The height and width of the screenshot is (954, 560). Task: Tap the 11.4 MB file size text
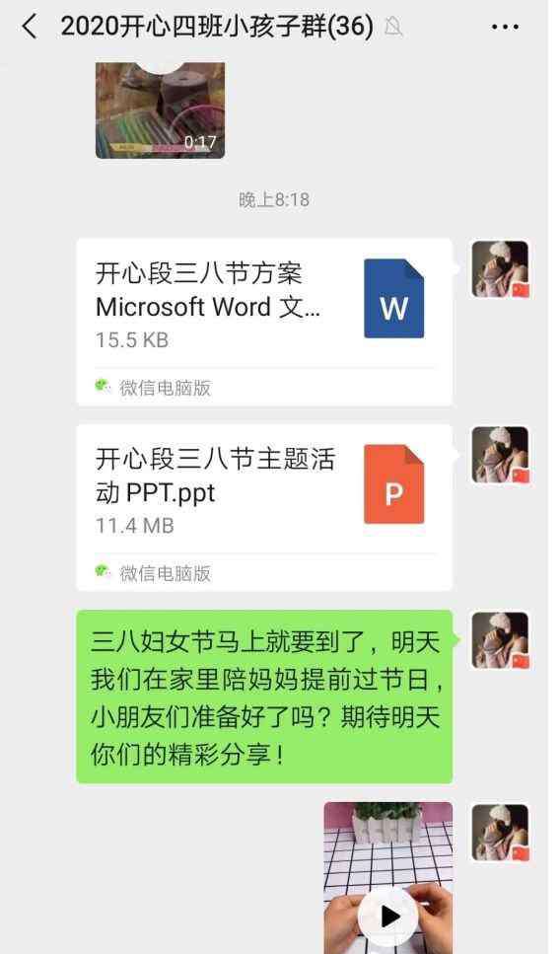[135, 526]
